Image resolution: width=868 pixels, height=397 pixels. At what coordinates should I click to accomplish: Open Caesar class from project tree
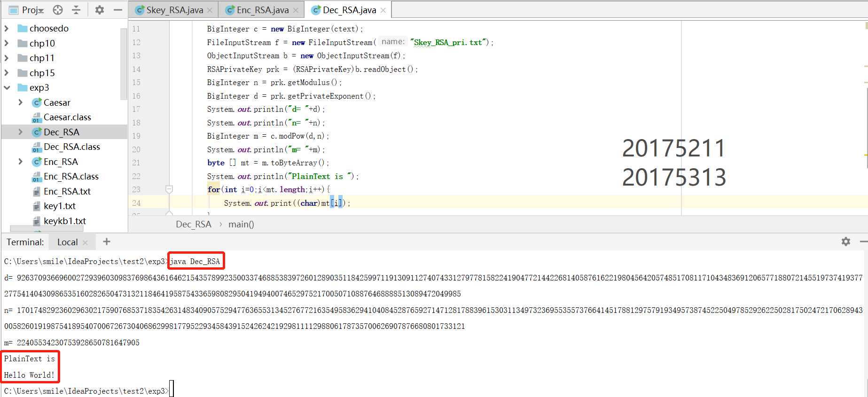(57, 102)
